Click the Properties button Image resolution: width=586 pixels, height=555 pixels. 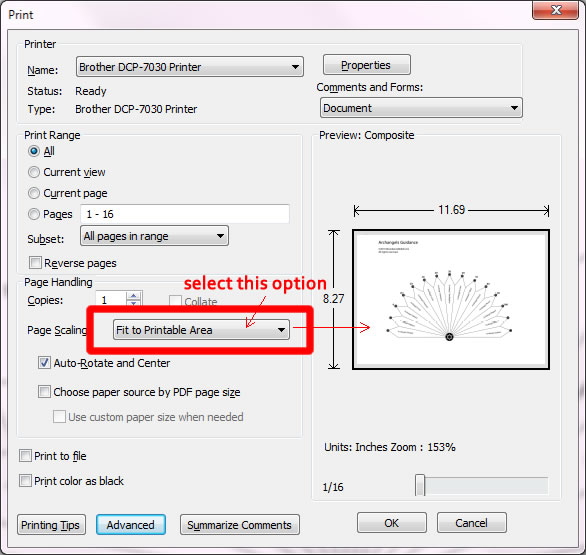(x=366, y=65)
